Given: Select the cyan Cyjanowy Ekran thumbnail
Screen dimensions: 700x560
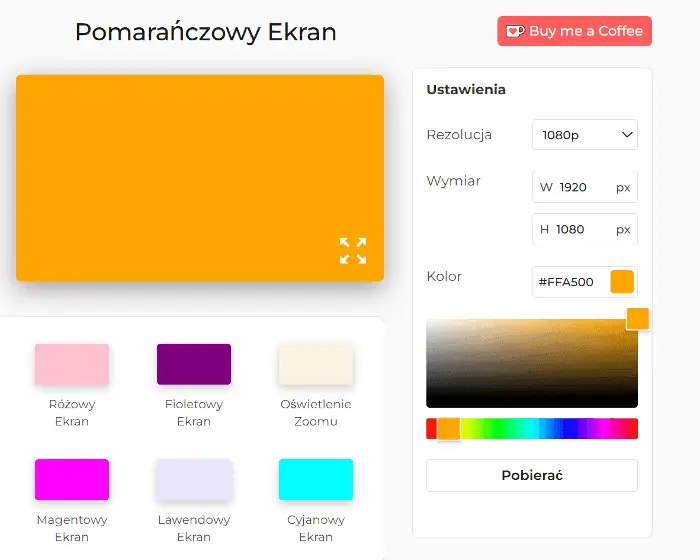Looking at the screenshot, I should click(x=316, y=479).
